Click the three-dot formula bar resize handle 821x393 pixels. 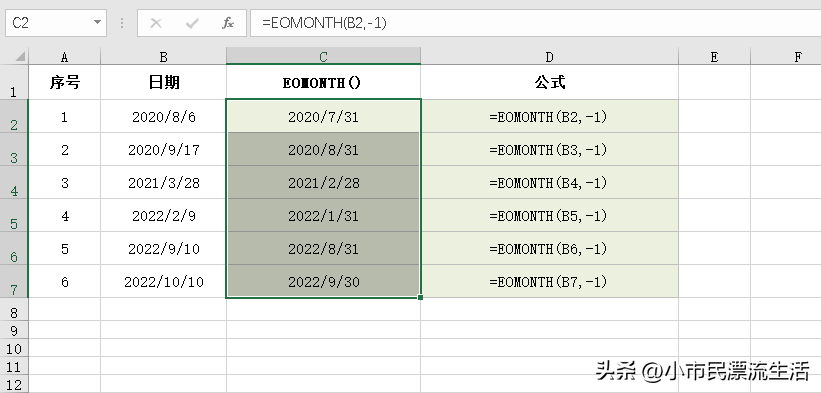coord(122,23)
